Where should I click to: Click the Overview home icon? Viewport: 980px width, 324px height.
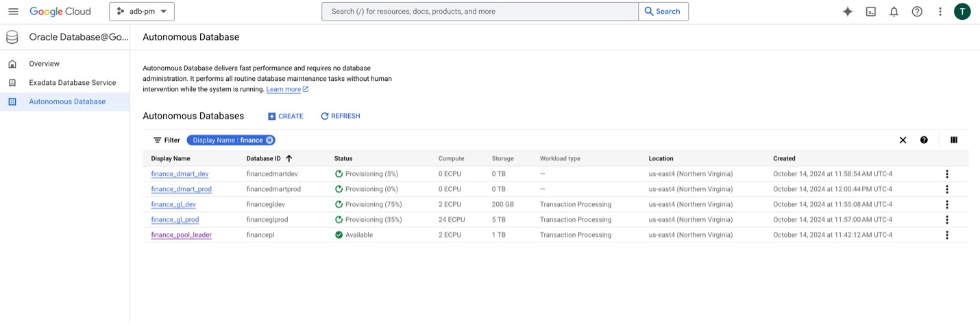(x=12, y=64)
